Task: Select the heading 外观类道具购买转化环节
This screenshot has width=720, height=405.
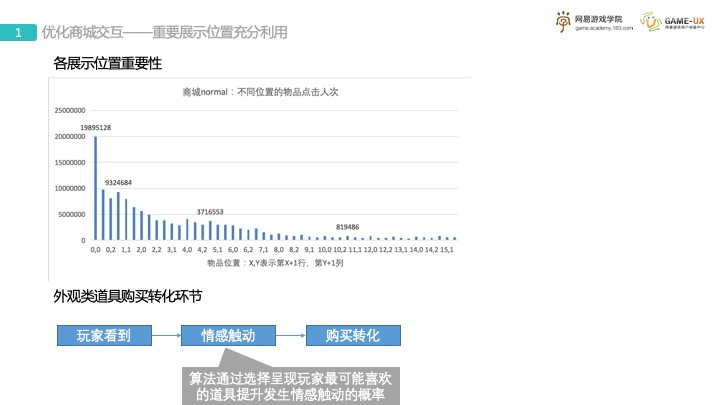Action: [x=128, y=296]
